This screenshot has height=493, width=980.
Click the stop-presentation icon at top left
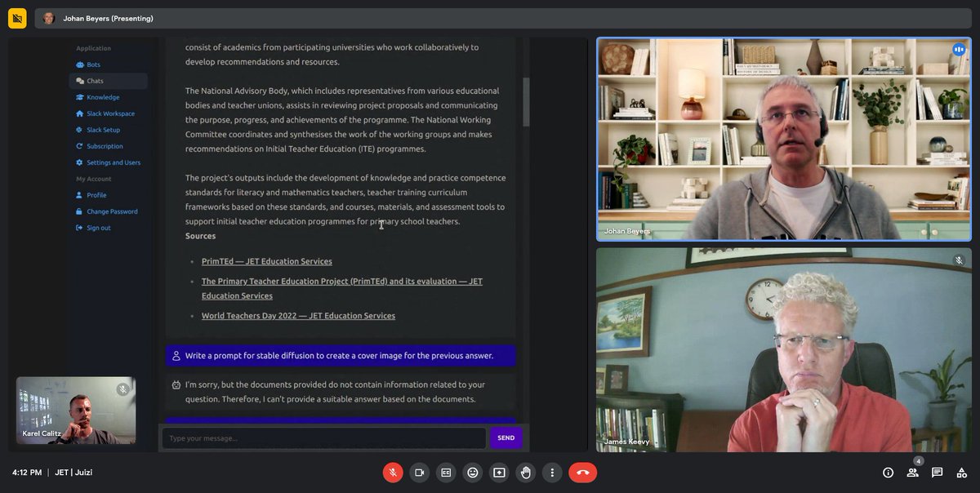[17, 18]
